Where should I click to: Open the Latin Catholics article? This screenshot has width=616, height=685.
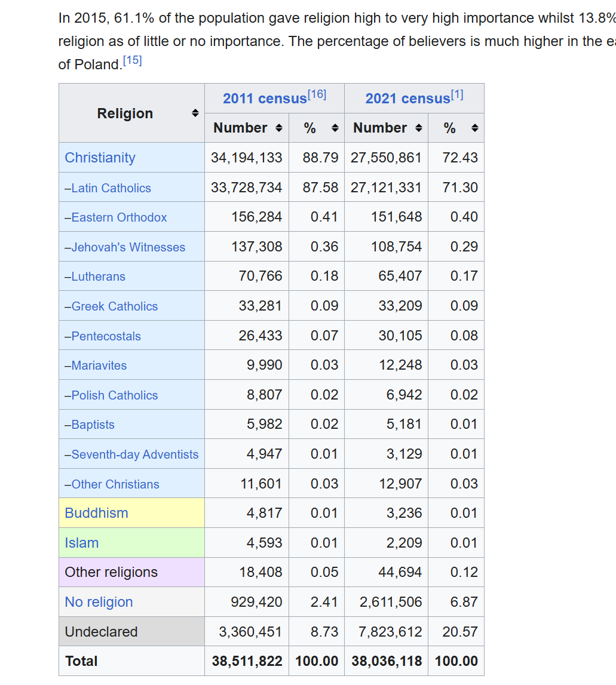(x=111, y=188)
